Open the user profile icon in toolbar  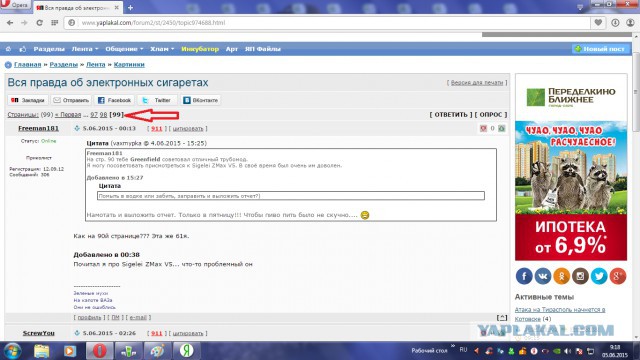[x=630, y=23]
